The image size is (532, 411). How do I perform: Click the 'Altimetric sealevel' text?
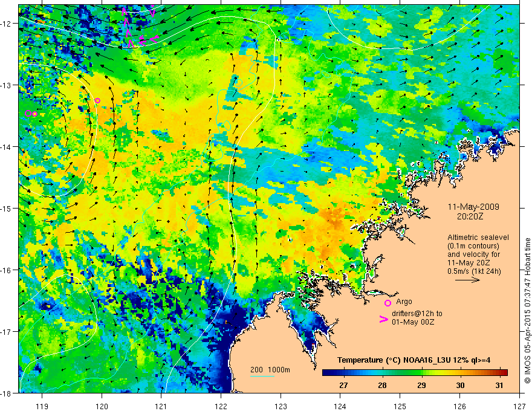[478, 238]
